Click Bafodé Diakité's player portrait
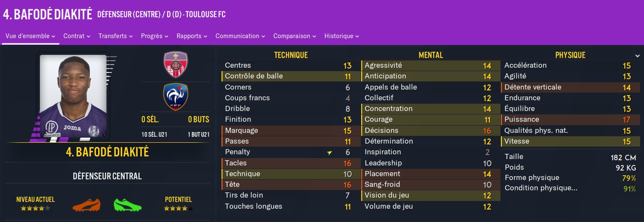The height and width of the screenshot is (222, 644). (73, 96)
